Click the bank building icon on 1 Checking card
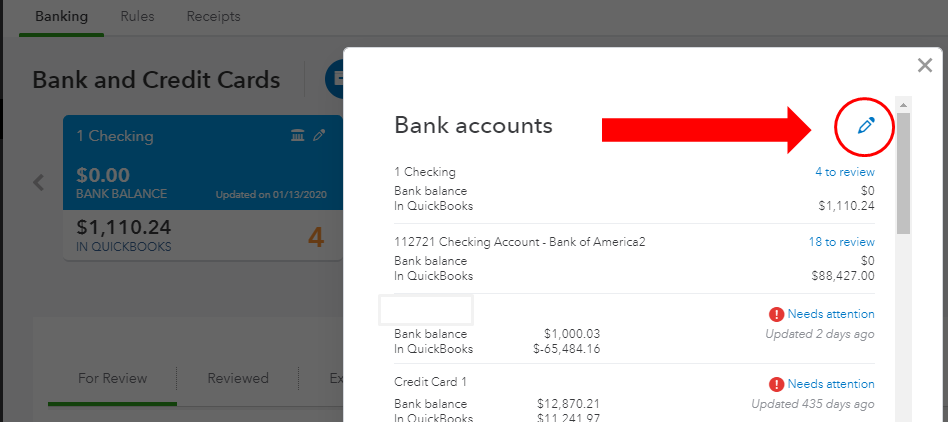The image size is (948, 422). click(x=297, y=135)
